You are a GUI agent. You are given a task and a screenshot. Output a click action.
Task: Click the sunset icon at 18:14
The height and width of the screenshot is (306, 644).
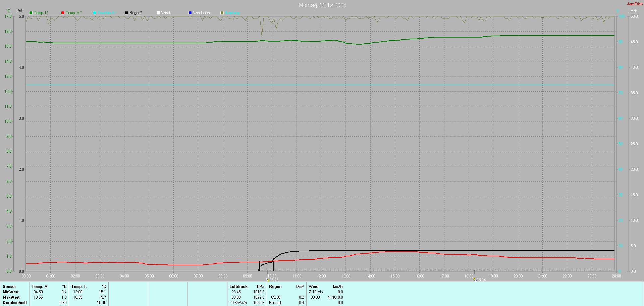click(474, 279)
